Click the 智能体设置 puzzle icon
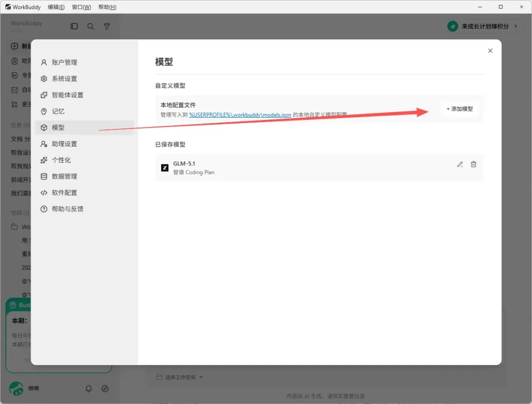532x404 pixels. pyautogui.click(x=44, y=95)
